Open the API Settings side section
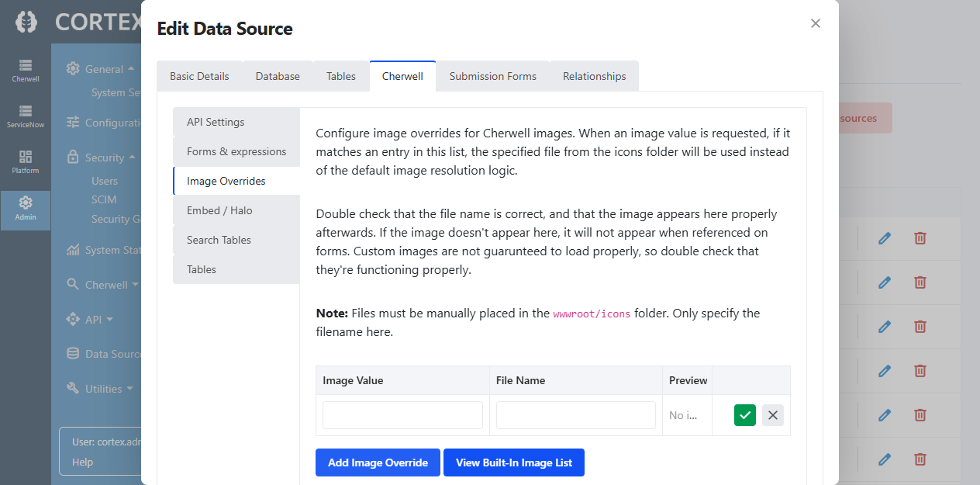 click(236, 122)
